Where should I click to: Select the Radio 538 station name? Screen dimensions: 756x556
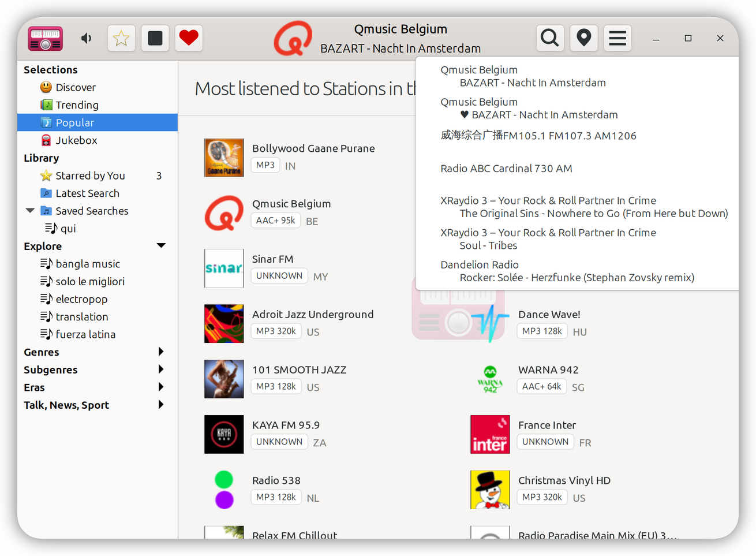point(276,481)
